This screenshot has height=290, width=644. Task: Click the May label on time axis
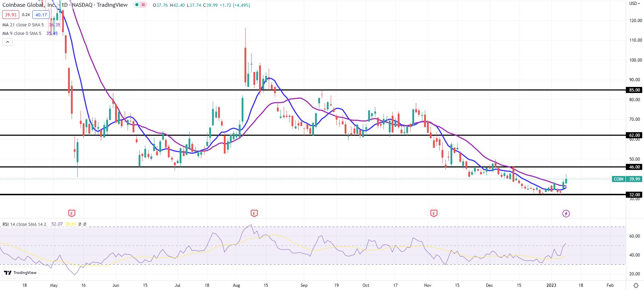(x=54, y=285)
